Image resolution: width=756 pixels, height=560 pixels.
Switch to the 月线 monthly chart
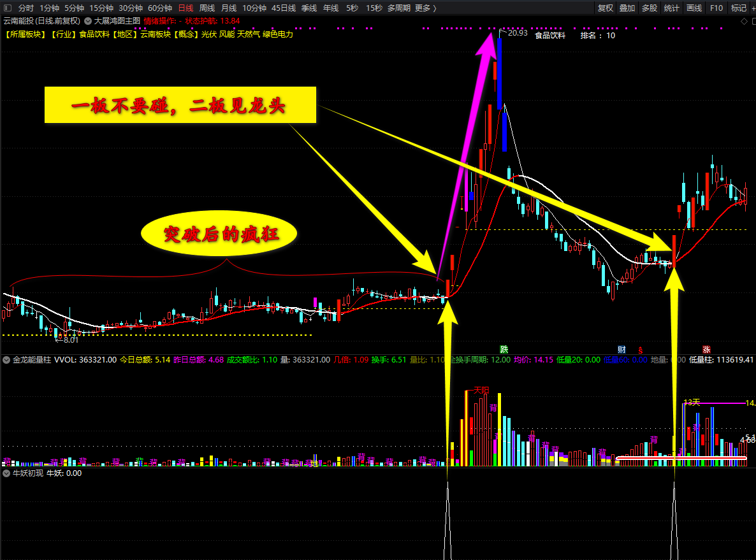tap(229, 8)
